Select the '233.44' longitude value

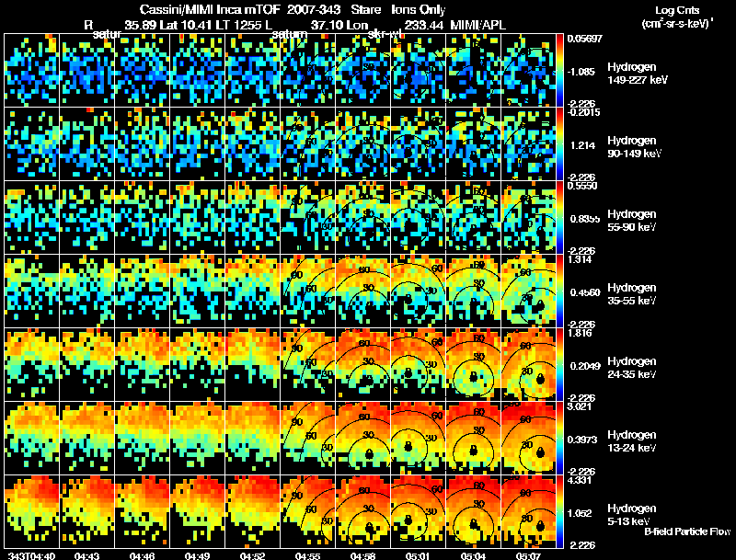click(423, 25)
